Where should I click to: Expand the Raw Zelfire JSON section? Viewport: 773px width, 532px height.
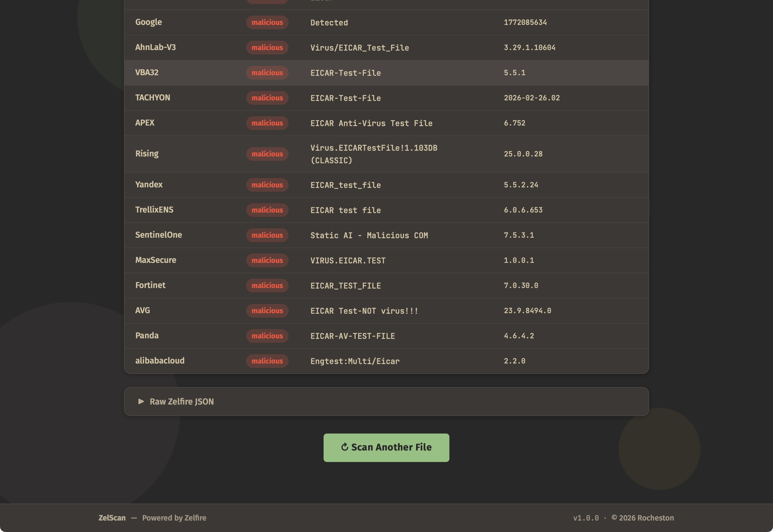tap(182, 401)
